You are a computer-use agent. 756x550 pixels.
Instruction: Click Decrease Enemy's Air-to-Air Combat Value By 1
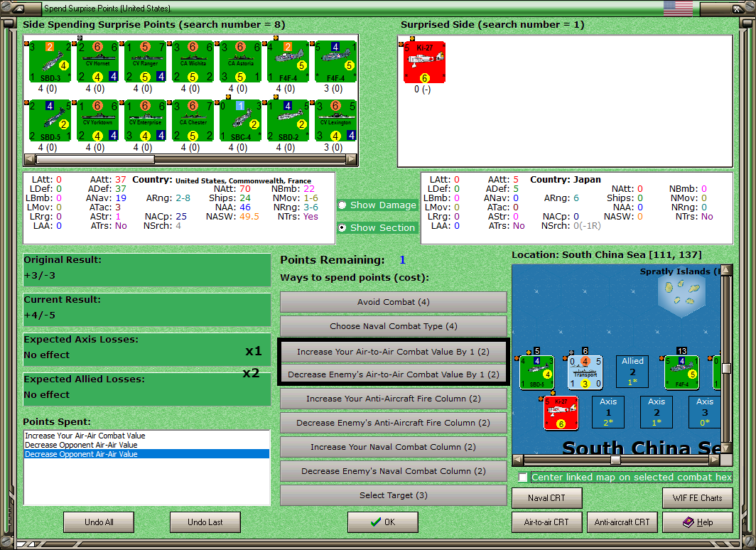coord(394,374)
